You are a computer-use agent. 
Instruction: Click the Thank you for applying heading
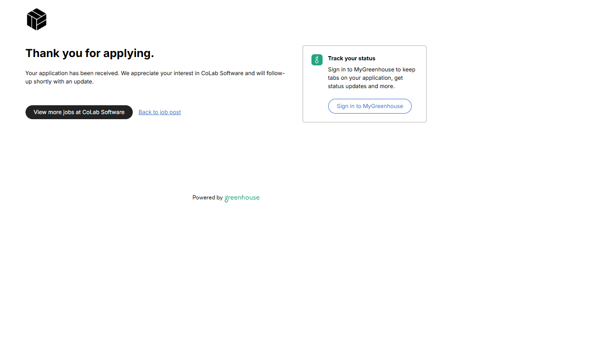(x=90, y=53)
